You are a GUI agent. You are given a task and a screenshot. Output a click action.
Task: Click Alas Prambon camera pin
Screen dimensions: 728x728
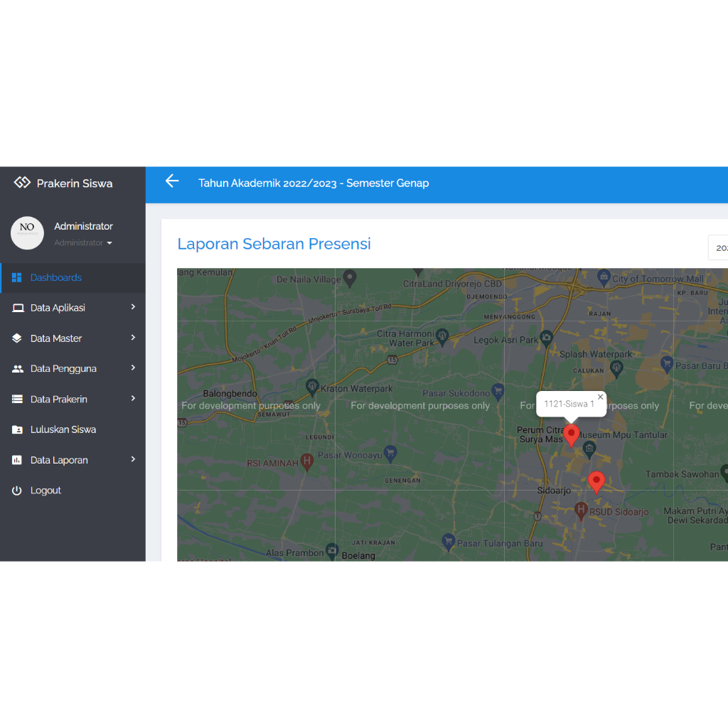click(331, 552)
